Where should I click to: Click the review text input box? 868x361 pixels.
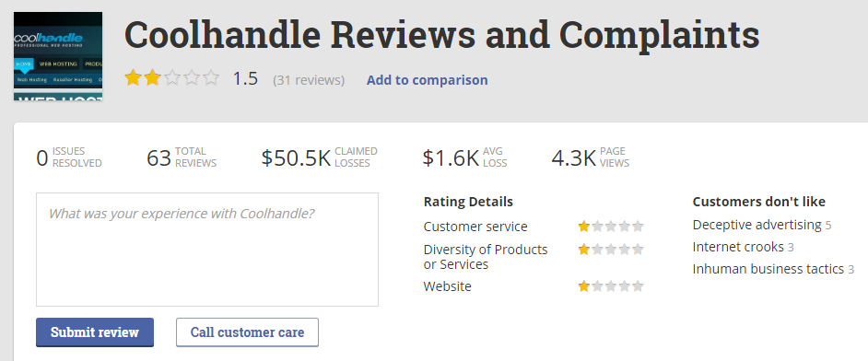tap(207, 250)
